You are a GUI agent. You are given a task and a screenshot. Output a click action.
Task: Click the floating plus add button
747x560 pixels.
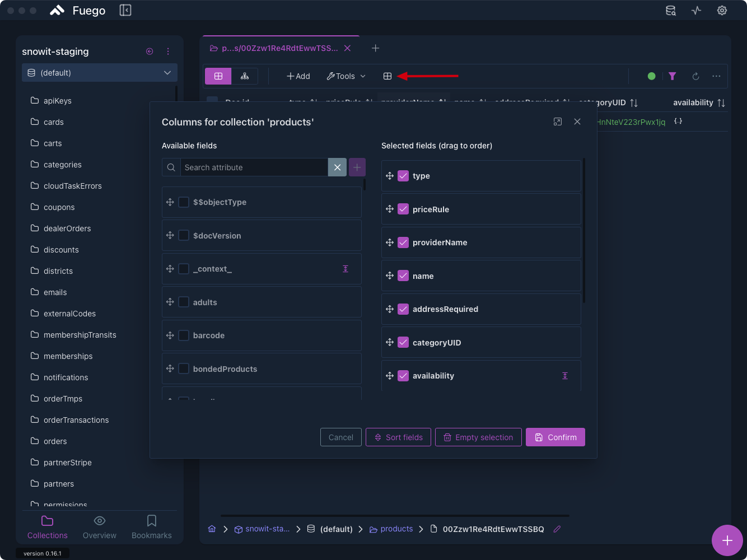727,540
